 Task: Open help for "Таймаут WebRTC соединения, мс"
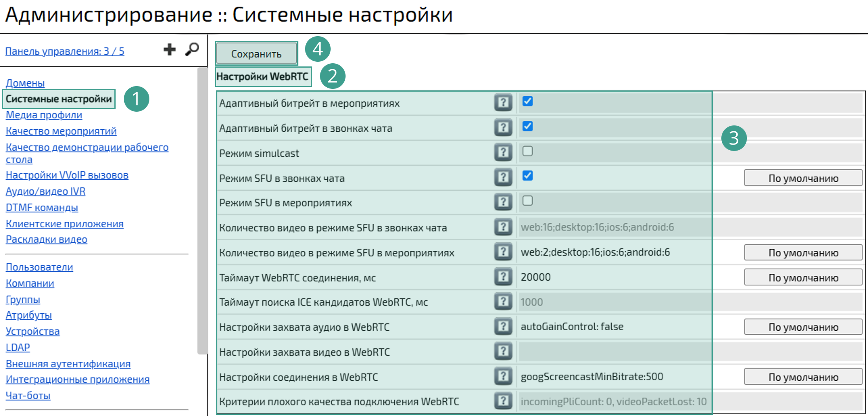click(x=503, y=276)
